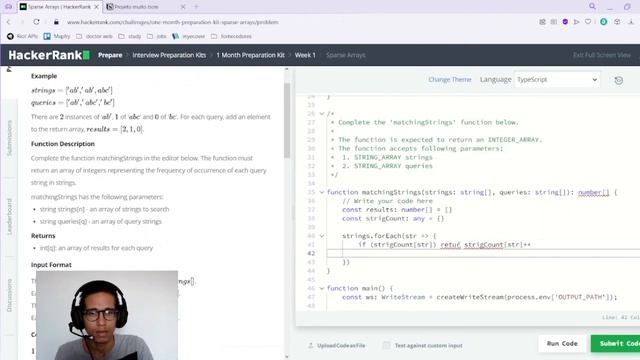
Task: Click the teal round extension icon
Action: (x=604, y=22)
